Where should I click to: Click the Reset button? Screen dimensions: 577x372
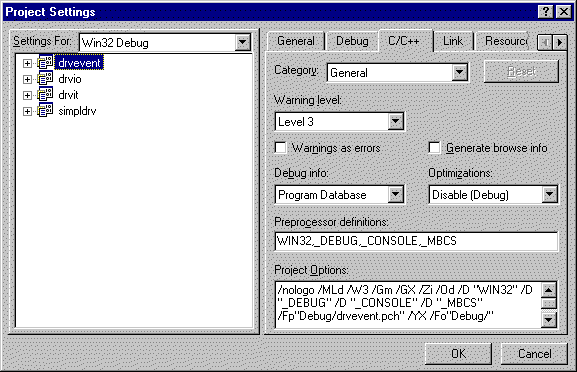pyautogui.click(x=521, y=71)
